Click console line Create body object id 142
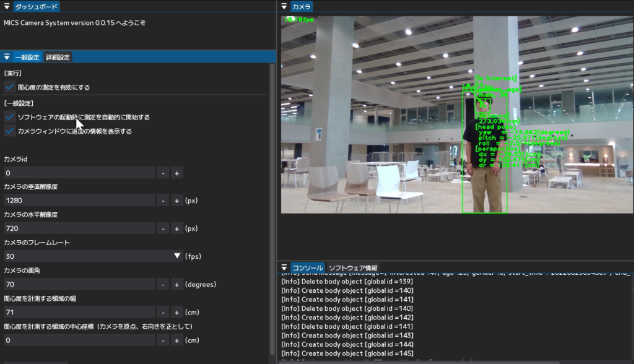Screen dimensions: 634x364 [x=347, y=318]
